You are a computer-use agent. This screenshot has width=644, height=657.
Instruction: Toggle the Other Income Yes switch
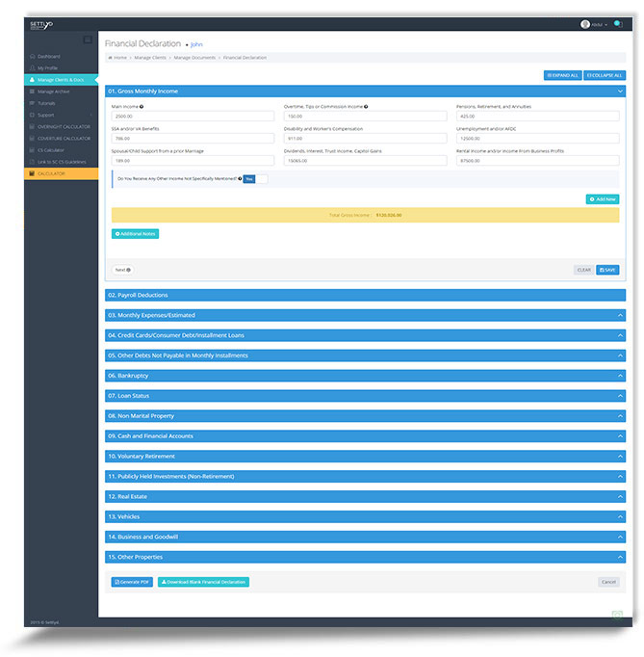coord(255,178)
